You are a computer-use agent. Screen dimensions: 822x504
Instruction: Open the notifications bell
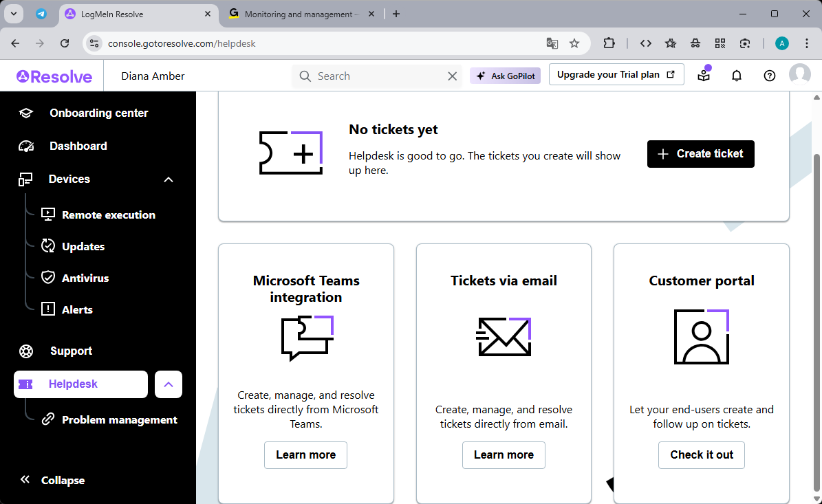click(x=736, y=75)
